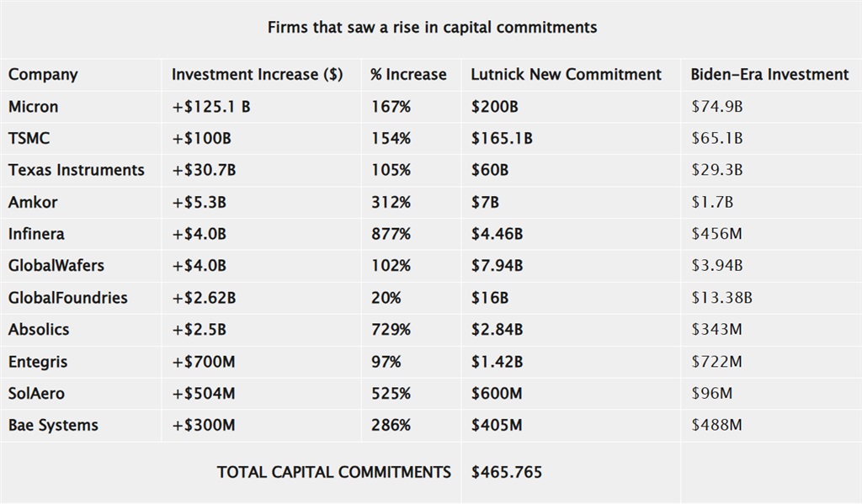The image size is (862, 504).
Task: Select the TSMC row name
Action: point(29,138)
